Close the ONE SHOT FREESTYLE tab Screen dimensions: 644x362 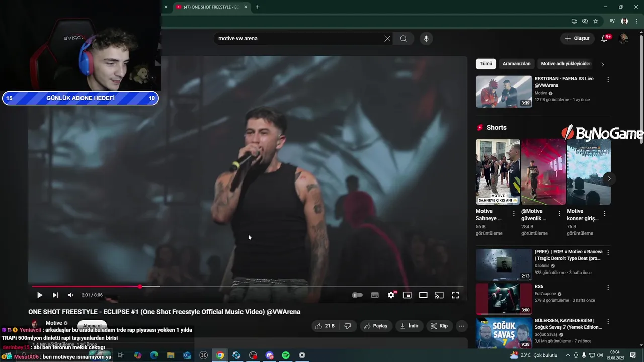tap(246, 7)
